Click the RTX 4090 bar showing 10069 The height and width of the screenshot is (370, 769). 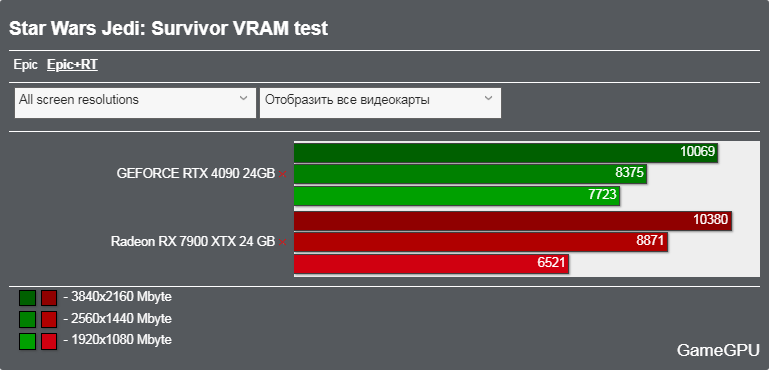506,153
